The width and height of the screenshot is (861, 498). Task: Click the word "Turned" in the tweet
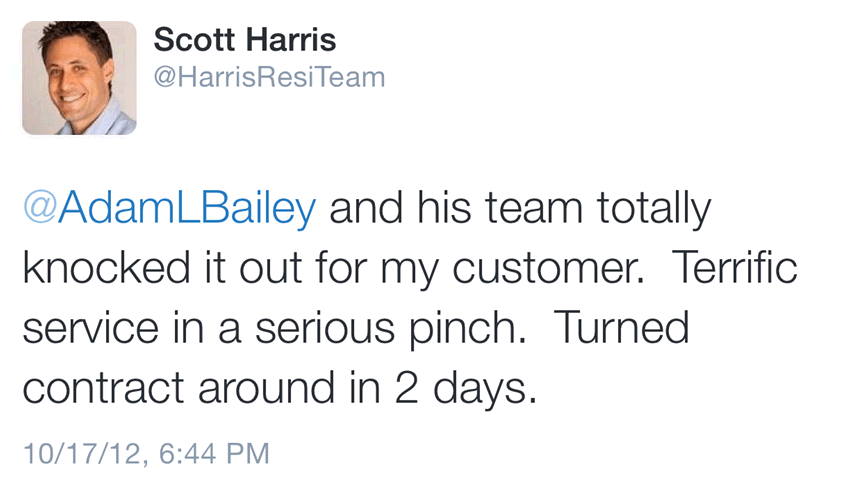click(x=621, y=328)
